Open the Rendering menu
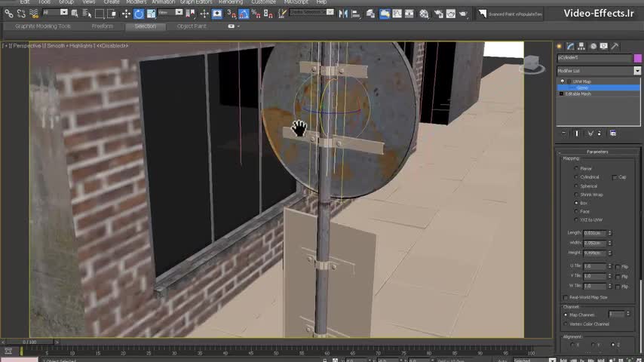The height and width of the screenshot is (362, 644). tap(231, 2)
